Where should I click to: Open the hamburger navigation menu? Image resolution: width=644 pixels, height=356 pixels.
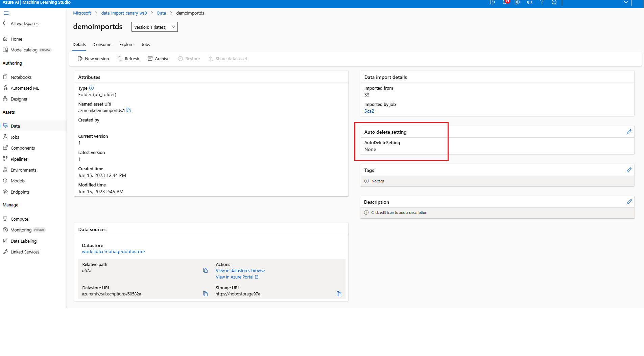point(6,13)
